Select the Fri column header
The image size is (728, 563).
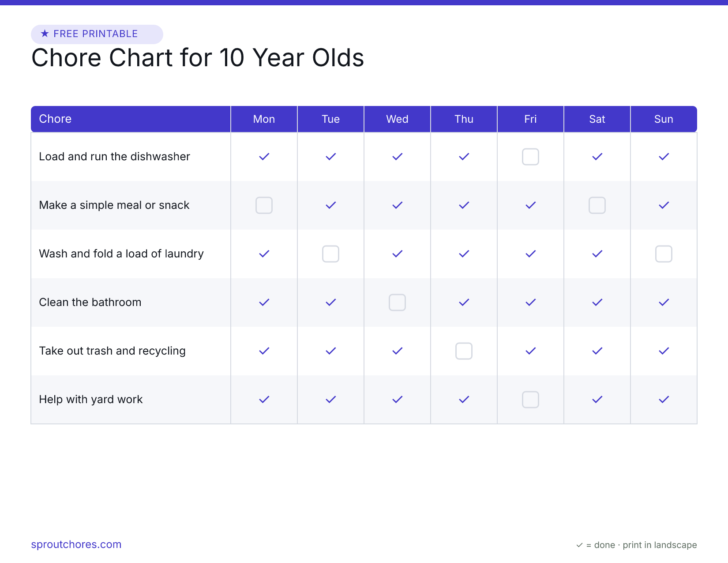[530, 119]
